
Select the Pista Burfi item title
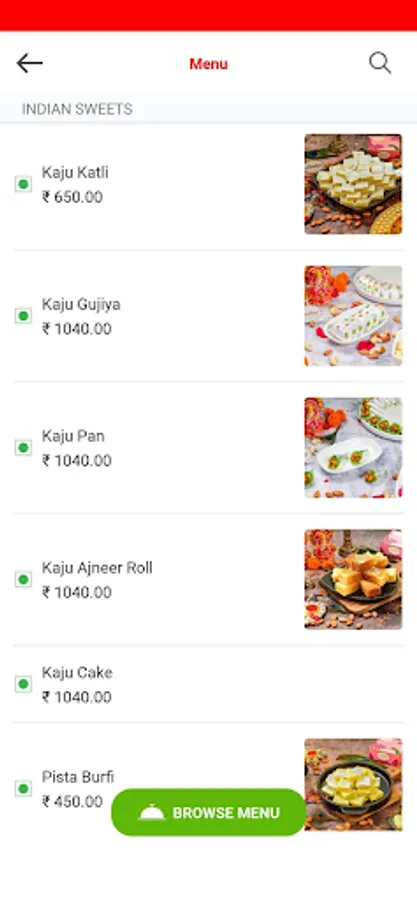(x=78, y=777)
